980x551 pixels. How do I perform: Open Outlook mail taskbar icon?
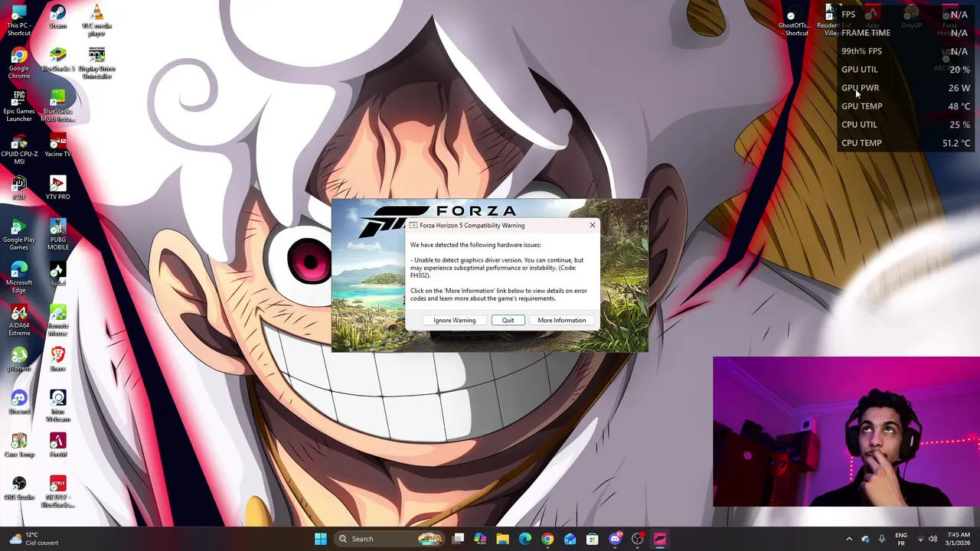[570, 539]
